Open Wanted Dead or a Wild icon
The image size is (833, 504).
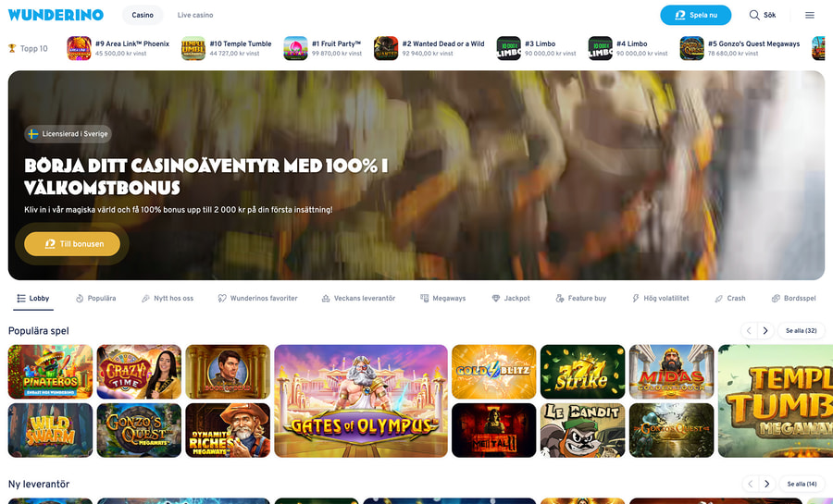tap(386, 48)
